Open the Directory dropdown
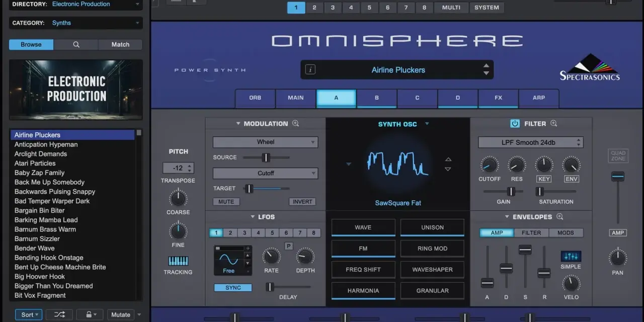This screenshot has width=644, height=322. click(x=75, y=4)
